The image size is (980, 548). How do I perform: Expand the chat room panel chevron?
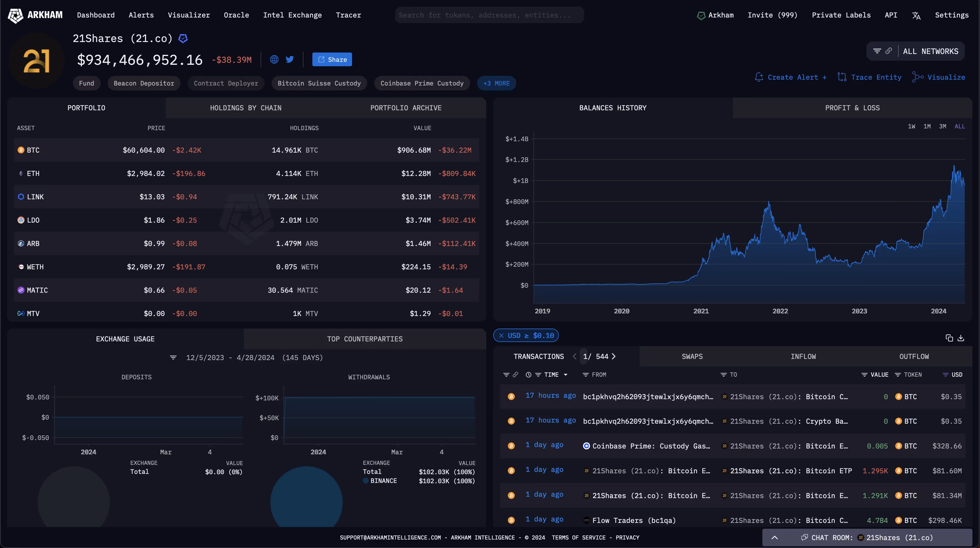click(x=775, y=538)
